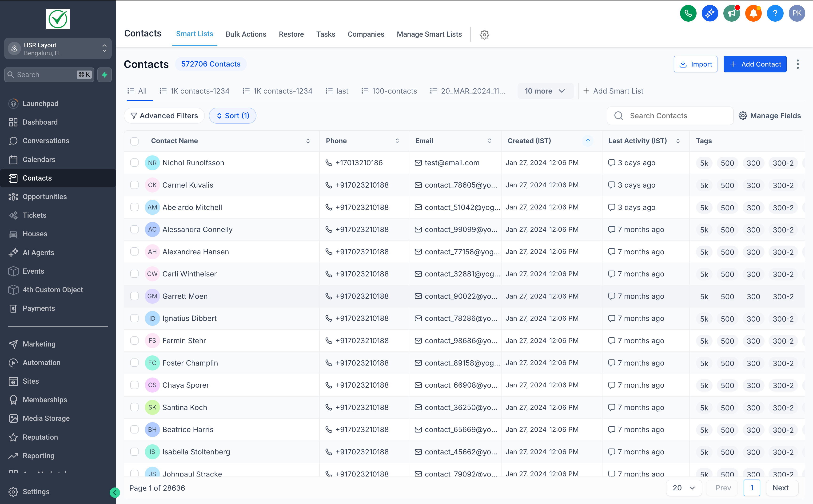Check the select-all contacts checkbox
This screenshot has width=813, height=504.
tap(135, 141)
